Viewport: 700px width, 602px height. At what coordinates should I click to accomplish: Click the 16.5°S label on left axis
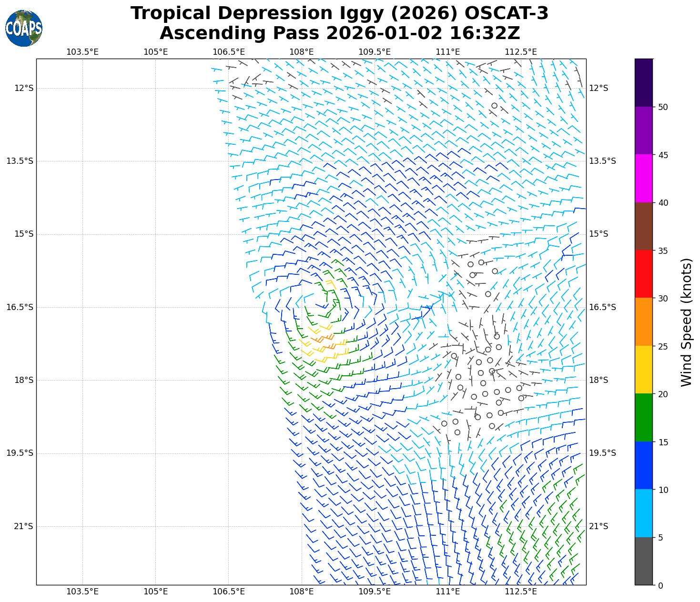(x=20, y=307)
